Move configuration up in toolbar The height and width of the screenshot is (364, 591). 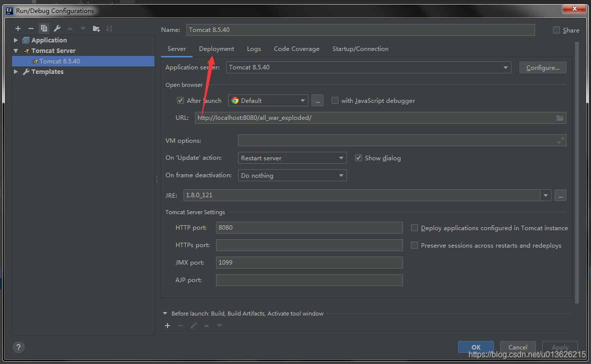click(x=69, y=28)
